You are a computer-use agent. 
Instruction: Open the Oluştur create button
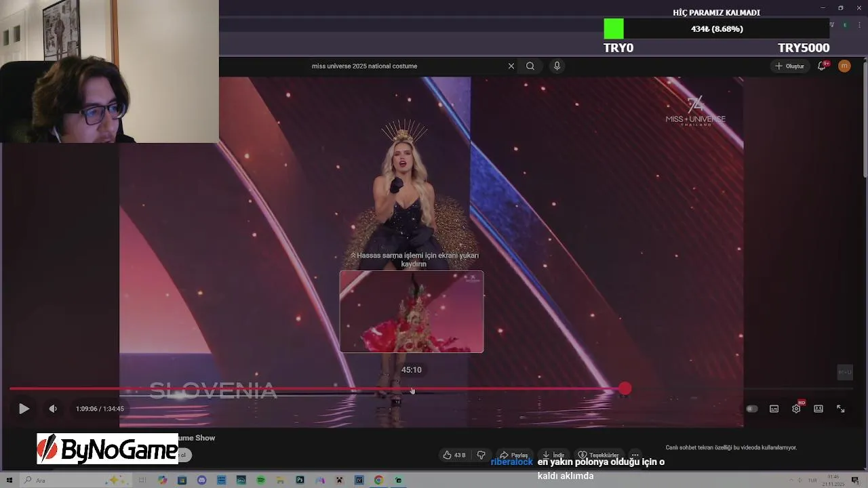click(789, 66)
